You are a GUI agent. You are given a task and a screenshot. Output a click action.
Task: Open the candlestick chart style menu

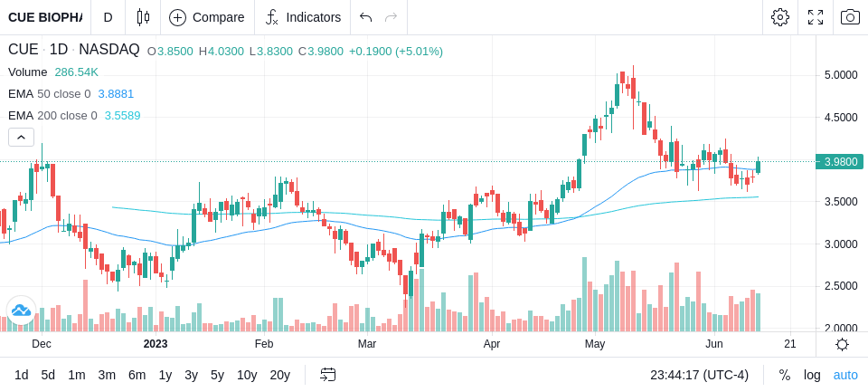[143, 17]
